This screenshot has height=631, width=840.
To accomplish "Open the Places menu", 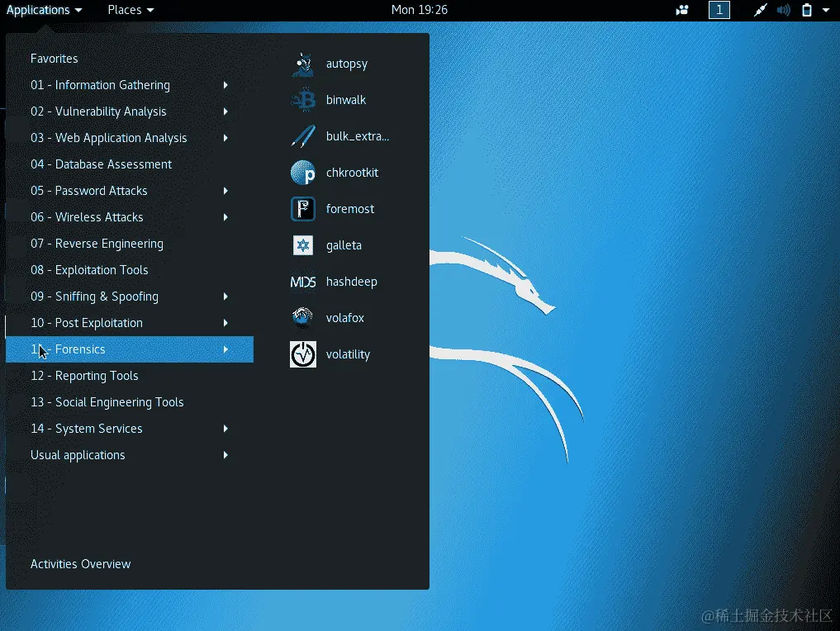I will [x=131, y=10].
